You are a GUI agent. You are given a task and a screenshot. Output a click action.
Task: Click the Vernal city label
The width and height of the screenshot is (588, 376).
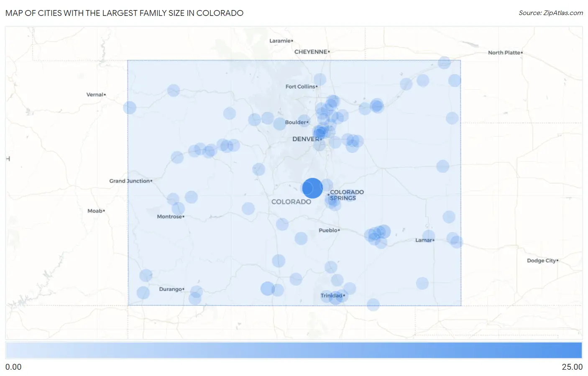(95, 95)
